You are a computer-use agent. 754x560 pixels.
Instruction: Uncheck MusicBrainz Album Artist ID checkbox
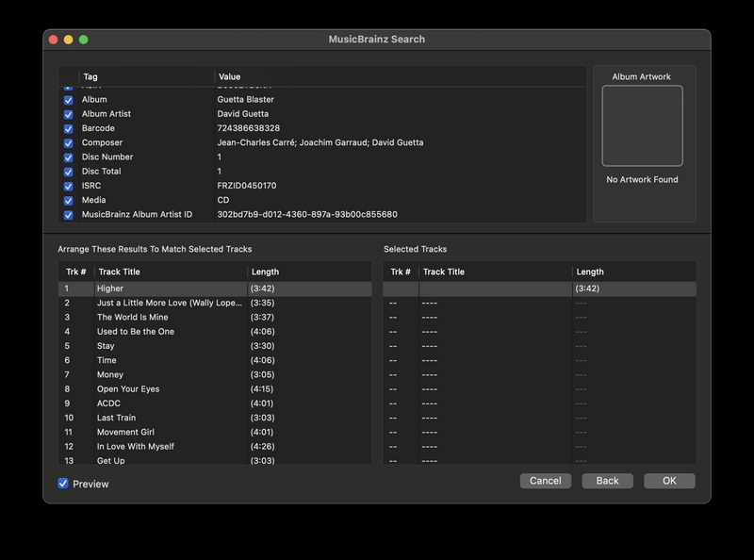tap(68, 215)
